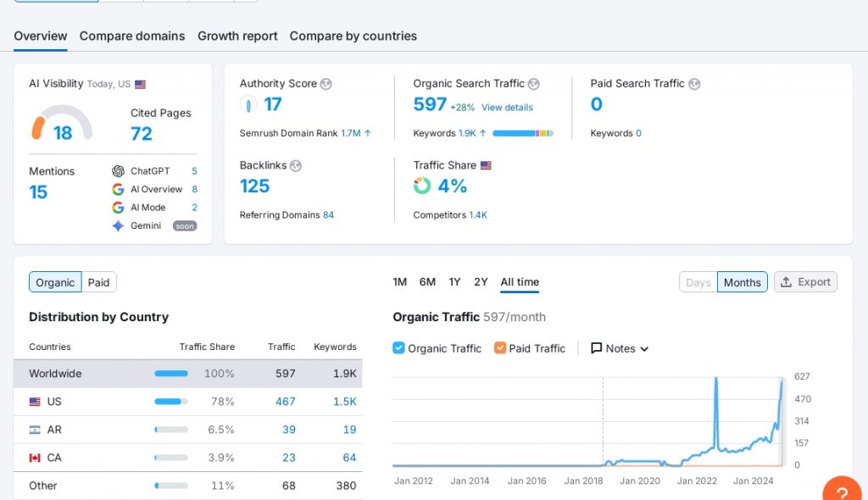Viewport: 868px width, 500px height.
Task: Open the View details link
Action: pyautogui.click(x=507, y=108)
